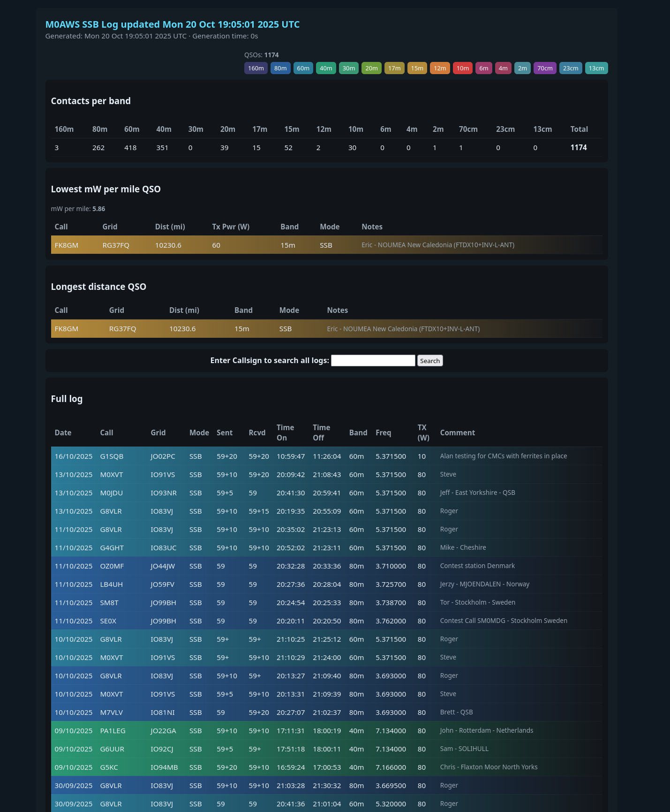670x812 pixels.
Task: Click the Date column header in Full log
Action: coord(63,433)
